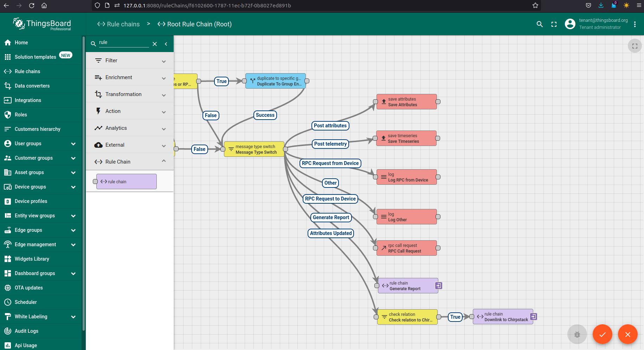Expand the Enrichment node category
This screenshot has height=350, width=644.
[130, 77]
